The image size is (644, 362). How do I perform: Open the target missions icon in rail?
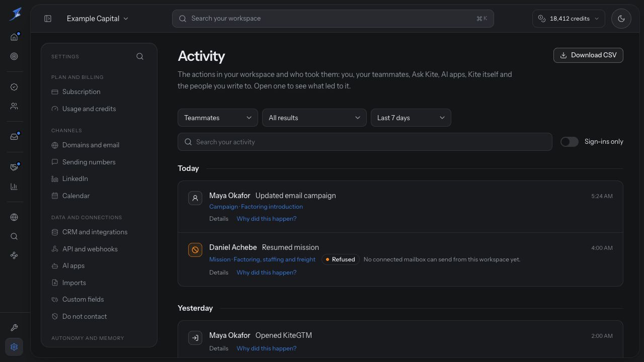coord(14,56)
